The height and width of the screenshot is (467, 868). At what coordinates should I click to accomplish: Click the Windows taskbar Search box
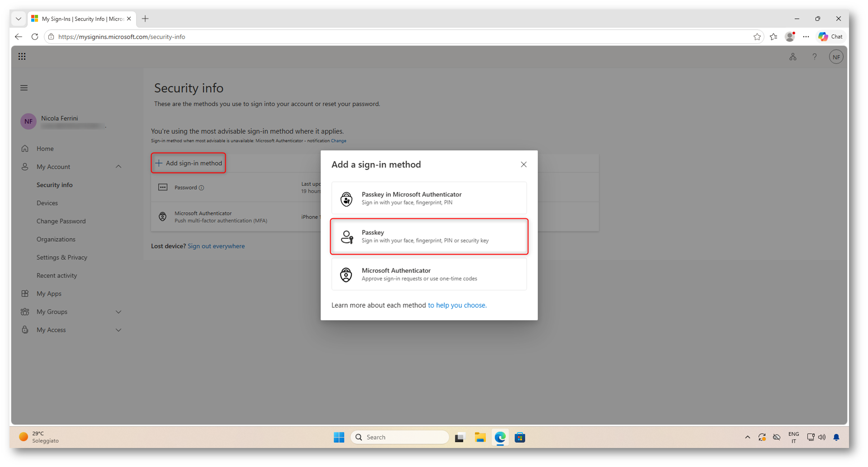(x=400, y=437)
